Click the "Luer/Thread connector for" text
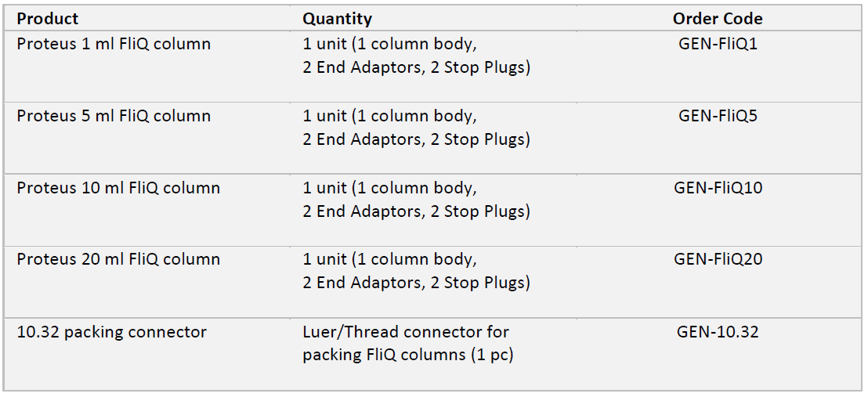Screen dimensions: 868x397 point(406,332)
